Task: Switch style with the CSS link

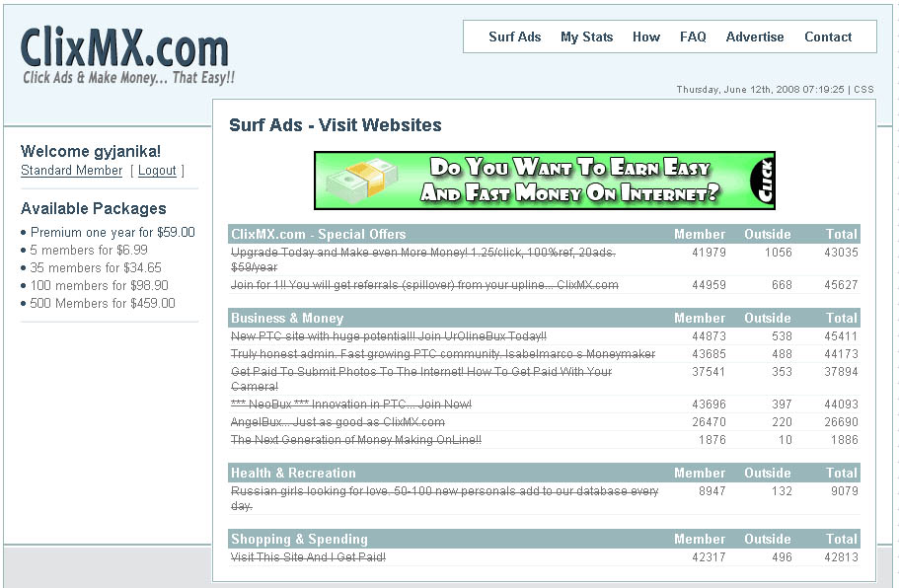Action: point(863,90)
